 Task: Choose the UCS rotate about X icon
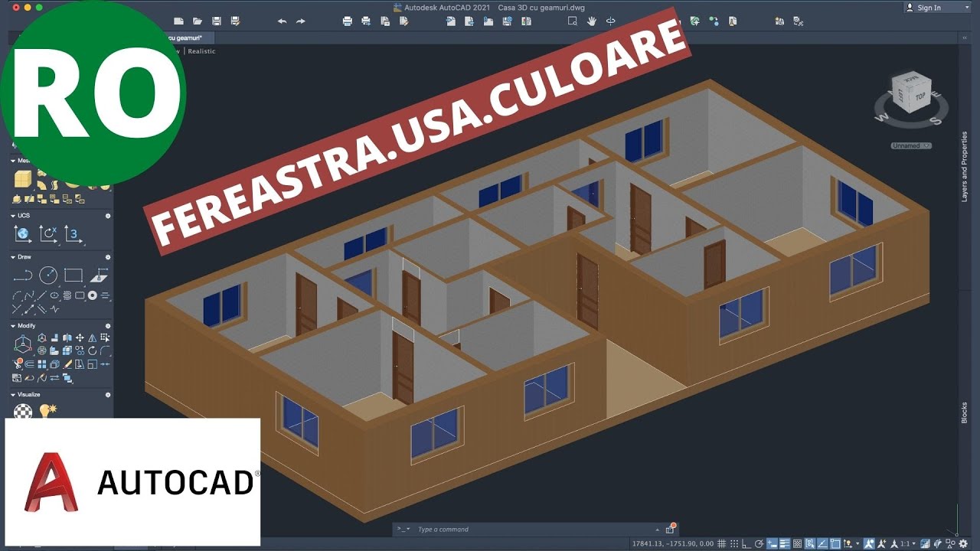[x=48, y=233]
